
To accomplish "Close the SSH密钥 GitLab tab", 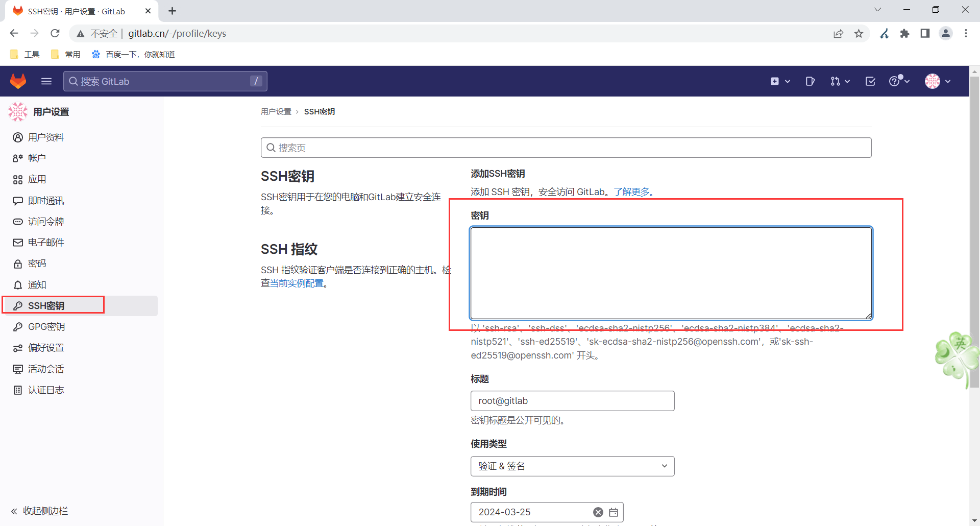I will click(x=148, y=11).
